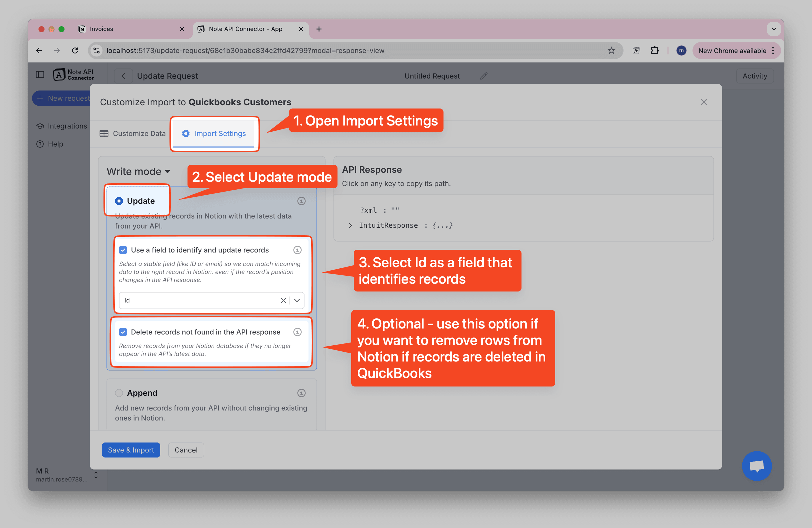This screenshot has width=812, height=528.
Task: Switch to the Invoices browser tab
Action: (x=132, y=29)
